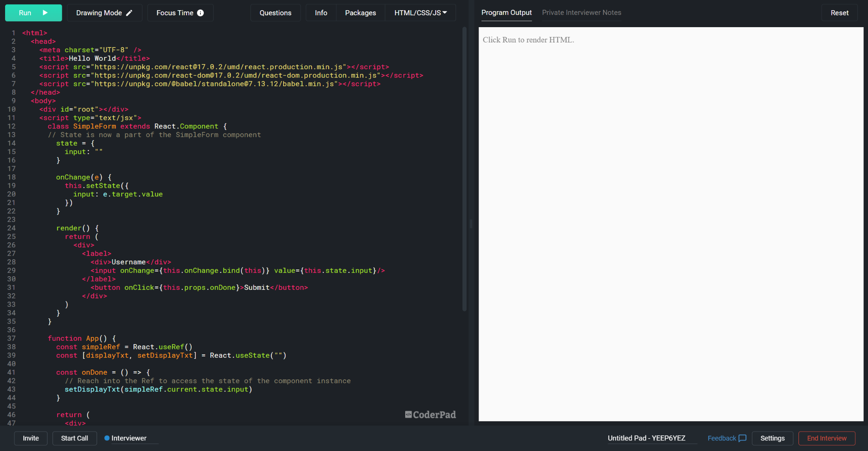Image resolution: width=868 pixels, height=451 pixels.
Task: Click the Reset button
Action: coord(839,13)
